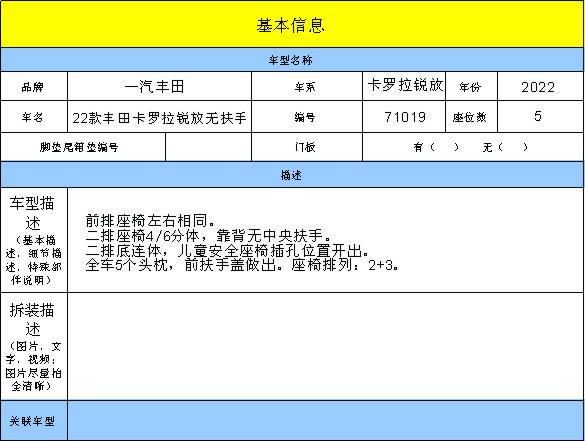Select the 品牌 label cell

34,86
